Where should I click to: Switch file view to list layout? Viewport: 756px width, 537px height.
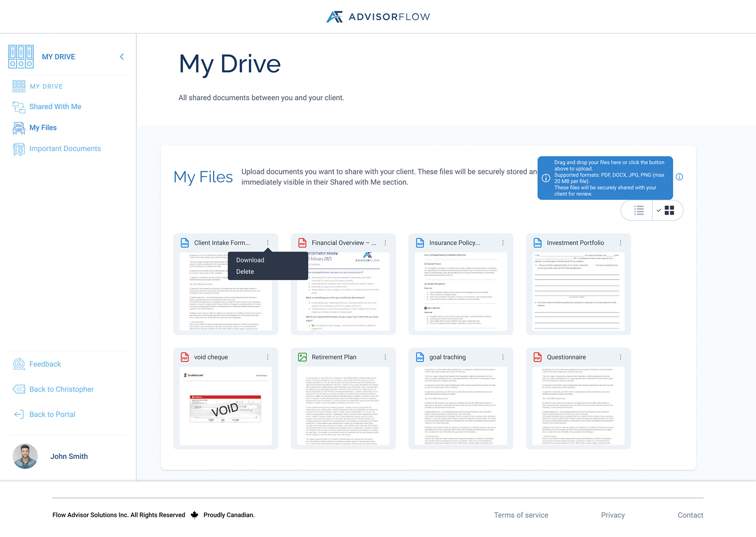coord(638,210)
